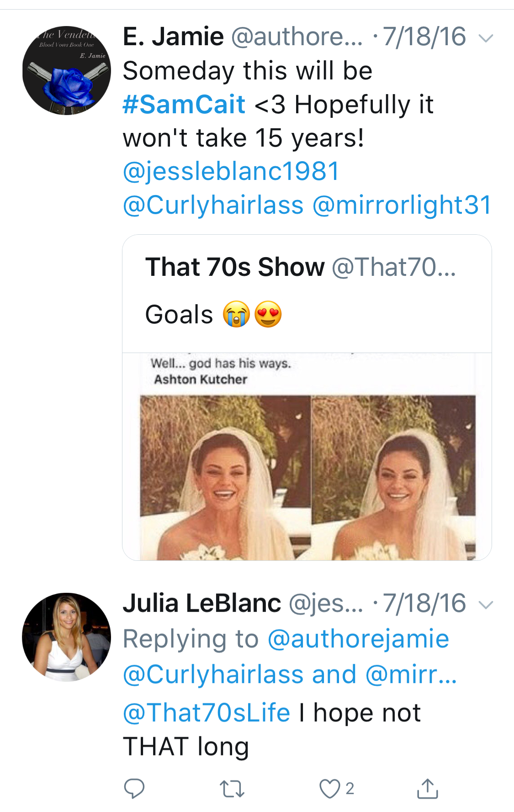Open E. Jamie's profile avatar
Viewport: 514px width, 812px height.
pos(67,70)
